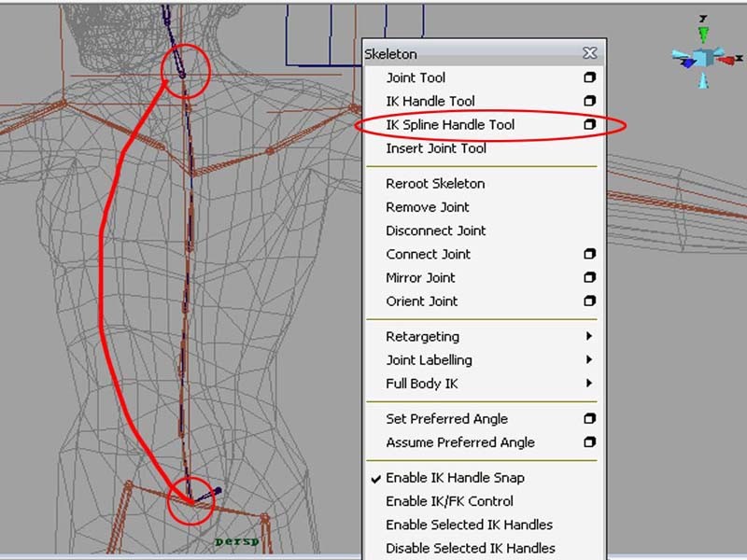Choose Reroot Skeleton
Image resolution: width=747 pixels, height=560 pixels.
435,183
